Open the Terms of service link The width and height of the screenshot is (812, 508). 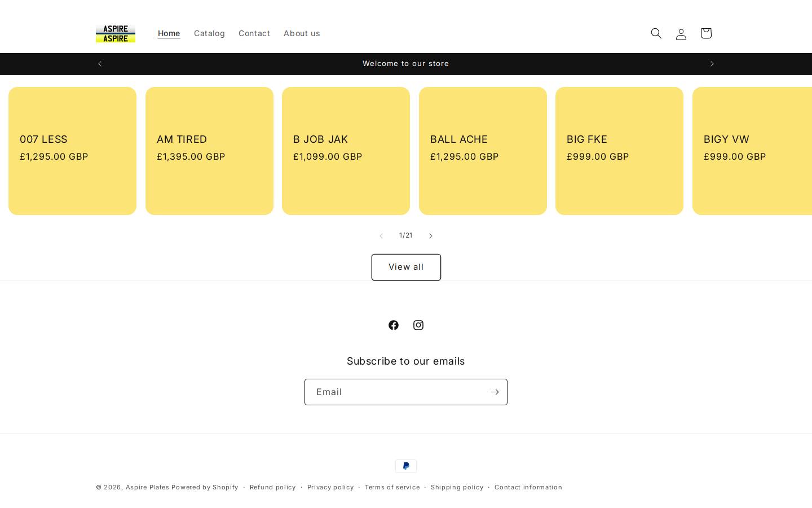pos(392,487)
